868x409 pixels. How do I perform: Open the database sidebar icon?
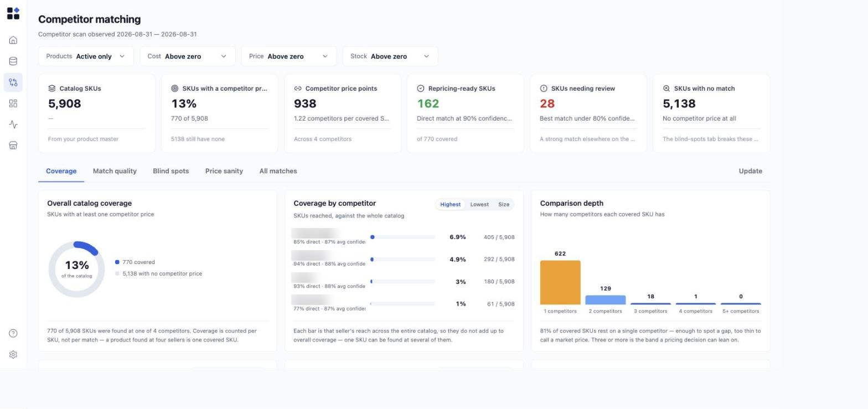pos(13,61)
